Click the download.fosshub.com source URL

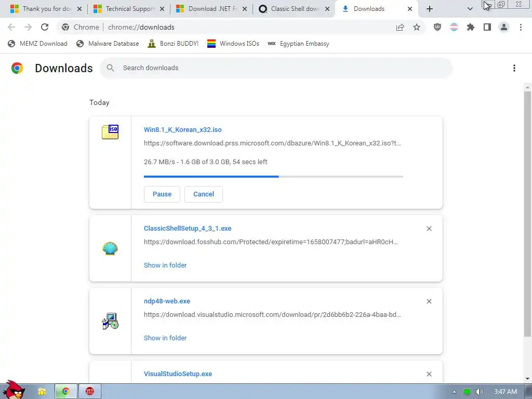coord(271,242)
